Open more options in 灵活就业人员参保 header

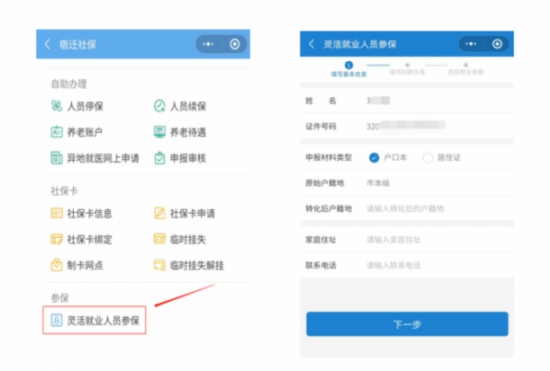tap(471, 44)
